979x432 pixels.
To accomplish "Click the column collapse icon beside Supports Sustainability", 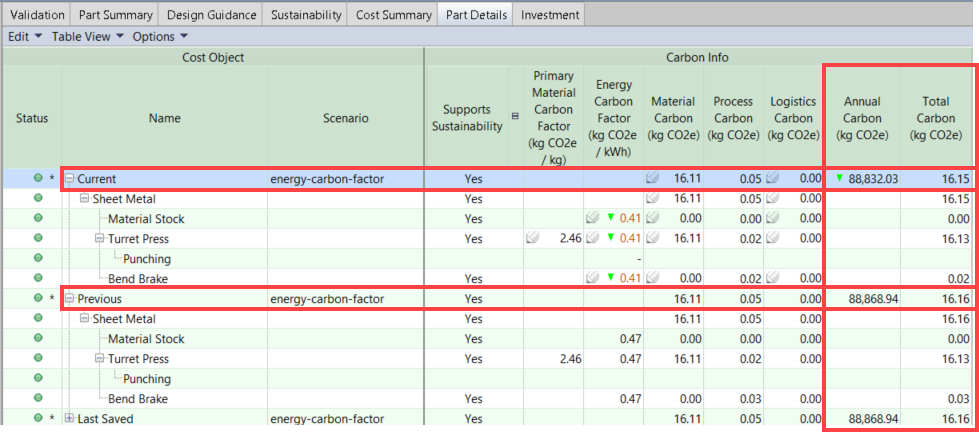I will 515,116.
